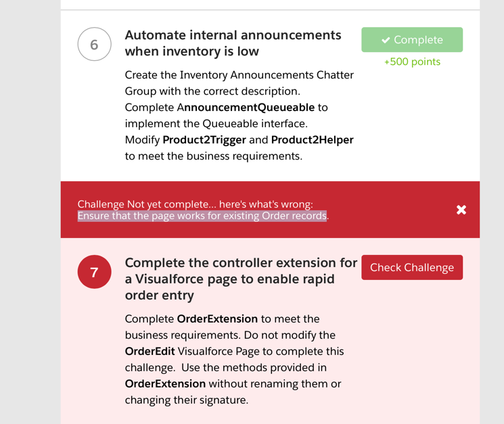Click the checkmark icon in Complete button
The height and width of the screenshot is (424, 504).
pyautogui.click(x=386, y=41)
